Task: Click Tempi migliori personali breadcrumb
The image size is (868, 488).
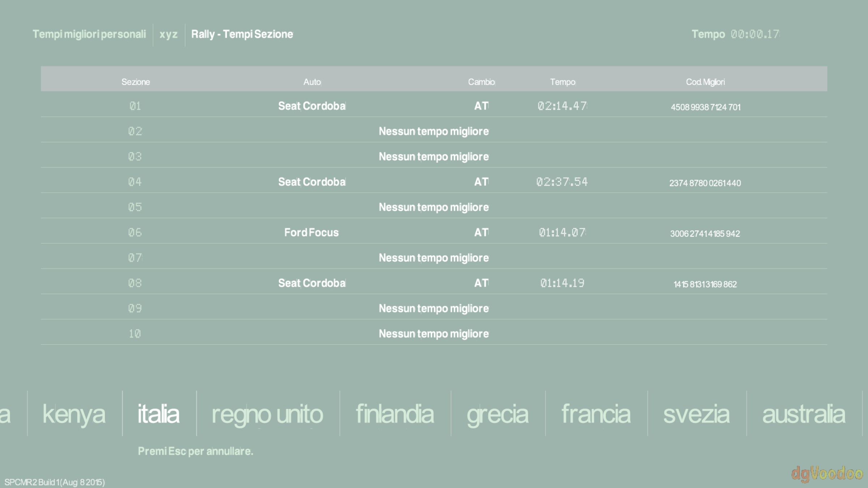Action: click(89, 34)
